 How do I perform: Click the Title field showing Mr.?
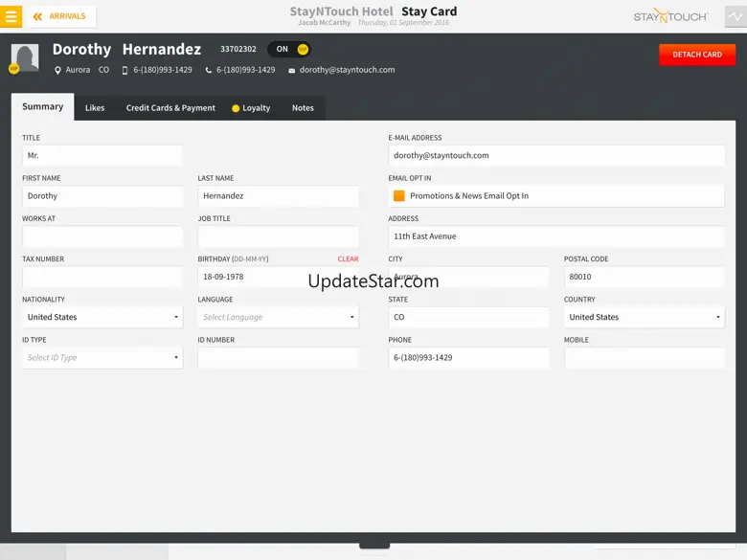click(102, 156)
